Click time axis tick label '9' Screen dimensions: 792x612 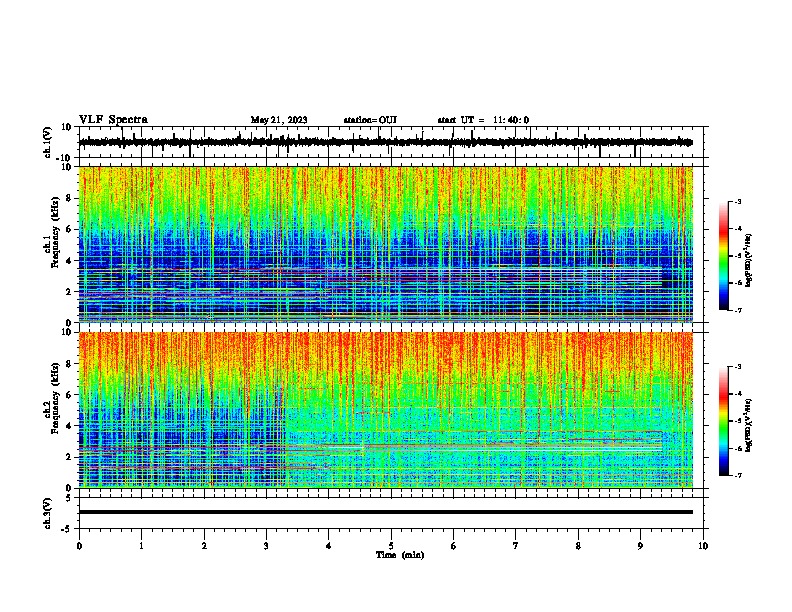tap(640, 546)
